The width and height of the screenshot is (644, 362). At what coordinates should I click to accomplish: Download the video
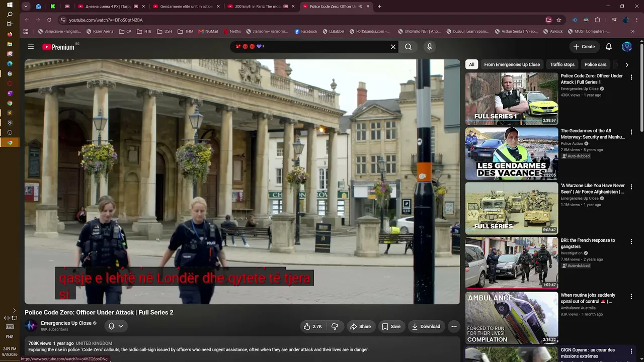(x=426, y=326)
